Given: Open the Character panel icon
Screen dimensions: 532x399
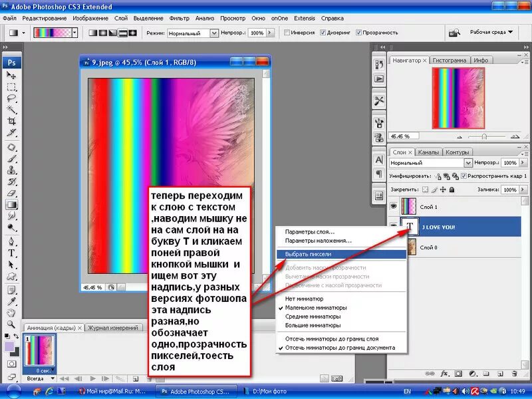Looking at the screenshot, I should pyautogui.click(x=379, y=160).
